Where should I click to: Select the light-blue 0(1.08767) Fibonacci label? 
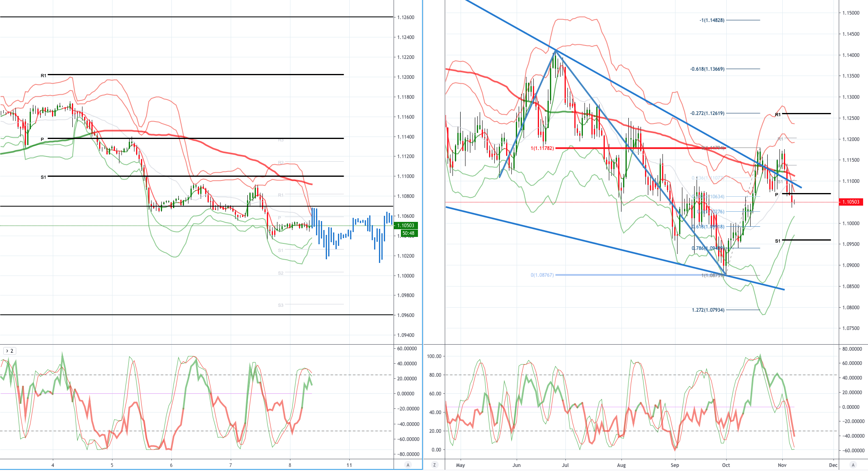542,275
